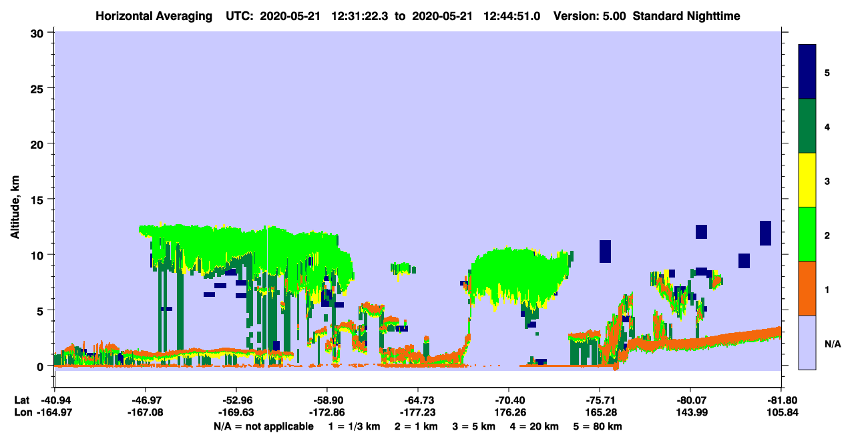The height and width of the screenshot is (445, 868).
Task: Click the 'Lon' row label
Action: pyautogui.click(x=23, y=412)
